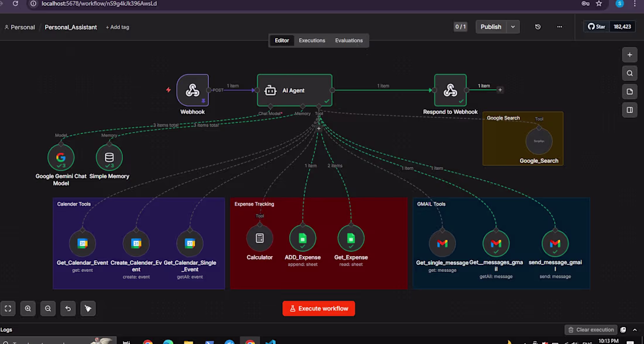
Task: Open the AI Agent node
Action: (x=294, y=90)
